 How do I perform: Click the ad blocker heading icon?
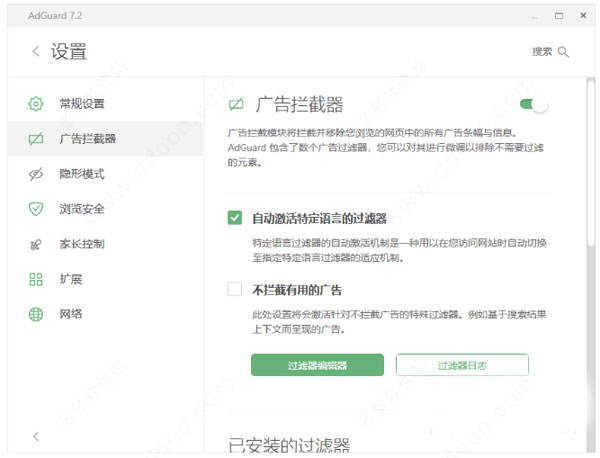click(x=236, y=104)
